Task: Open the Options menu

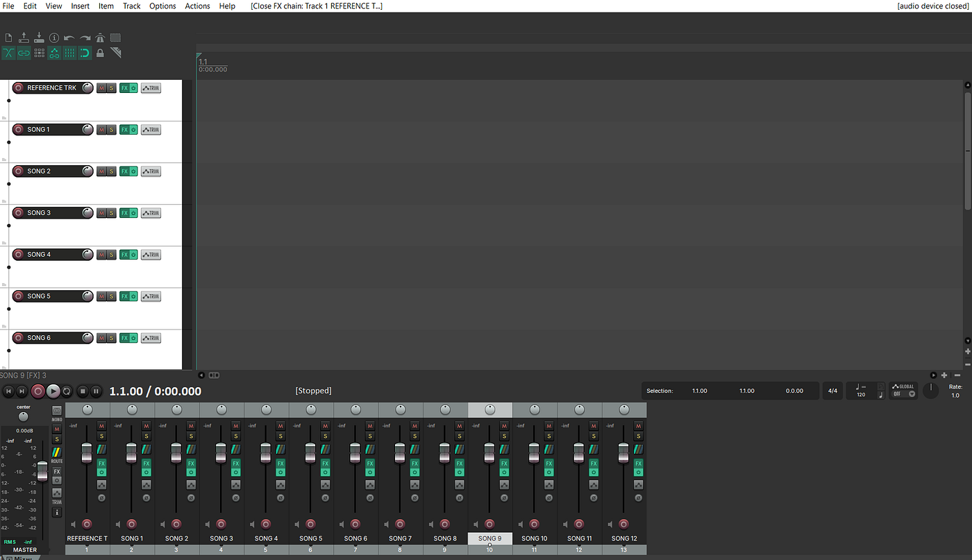Action: pos(162,6)
